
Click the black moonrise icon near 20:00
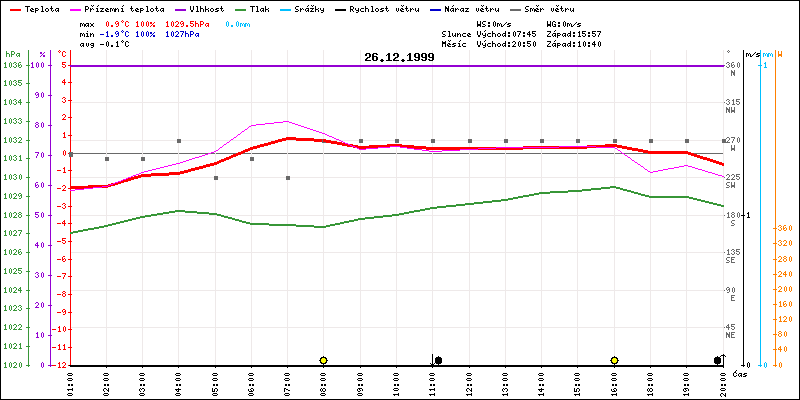tap(718, 360)
